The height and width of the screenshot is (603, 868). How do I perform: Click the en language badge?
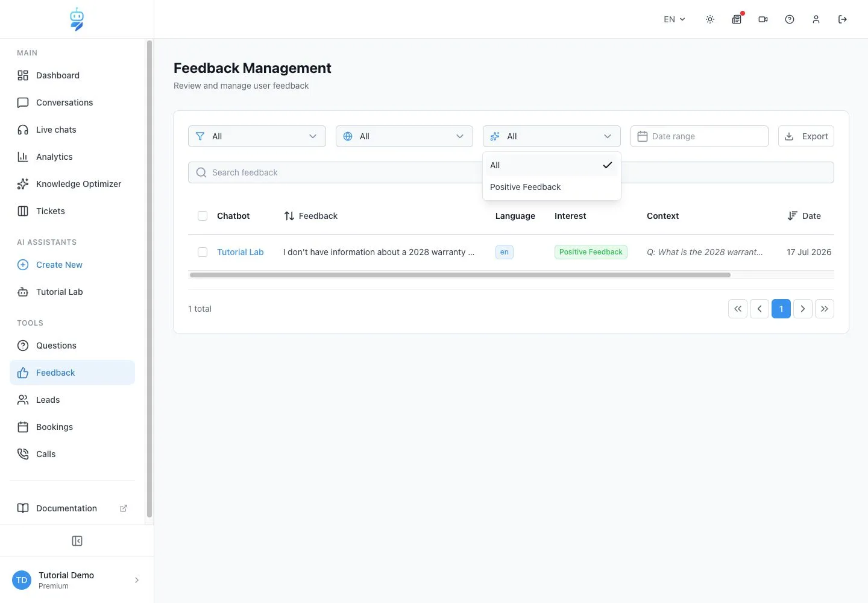pyautogui.click(x=505, y=252)
